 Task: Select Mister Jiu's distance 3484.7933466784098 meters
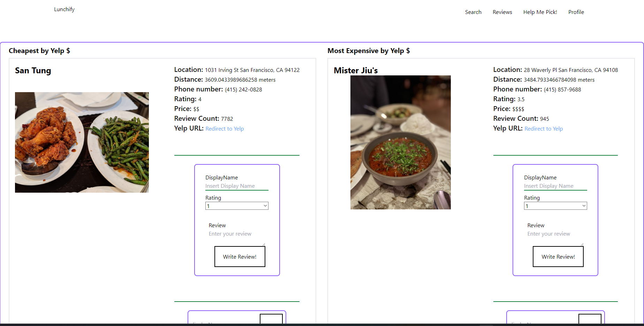559,80
